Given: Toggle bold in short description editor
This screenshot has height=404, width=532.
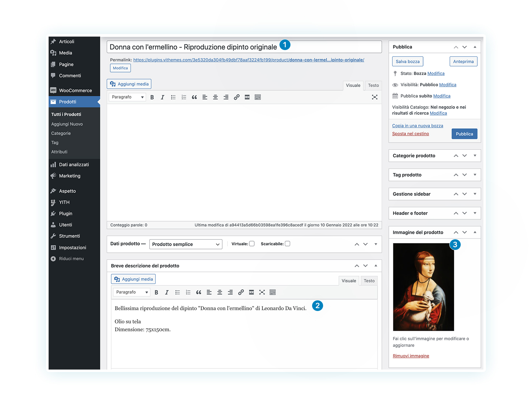Looking at the screenshot, I should pos(156,293).
